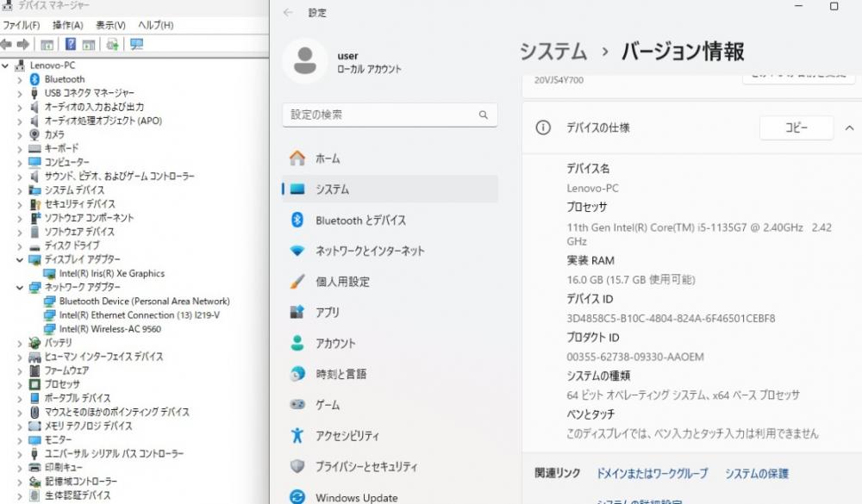Image resolution: width=862 pixels, height=504 pixels.
Task: Scan for hardware changes using monitor icon
Action: click(136, 45)
